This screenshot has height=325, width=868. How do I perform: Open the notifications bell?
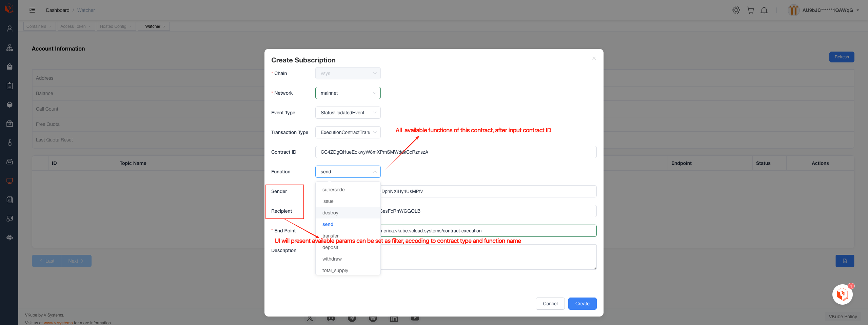click(764, 10)
